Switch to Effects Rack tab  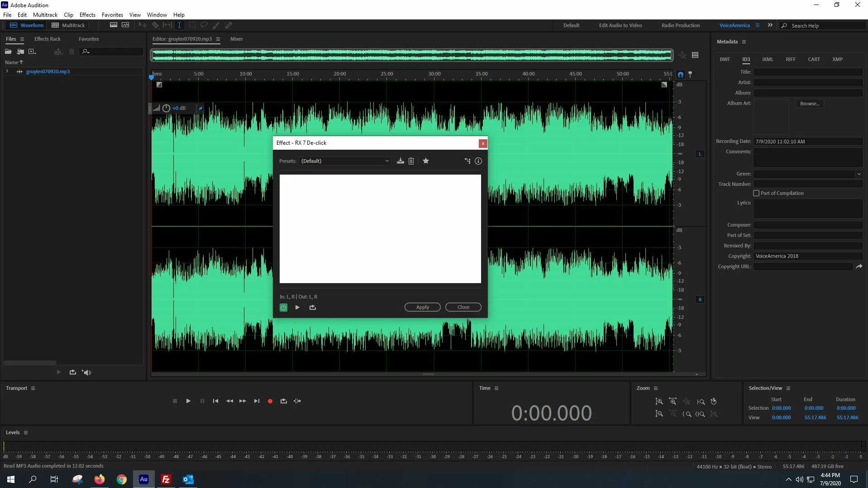pos(47,39)
